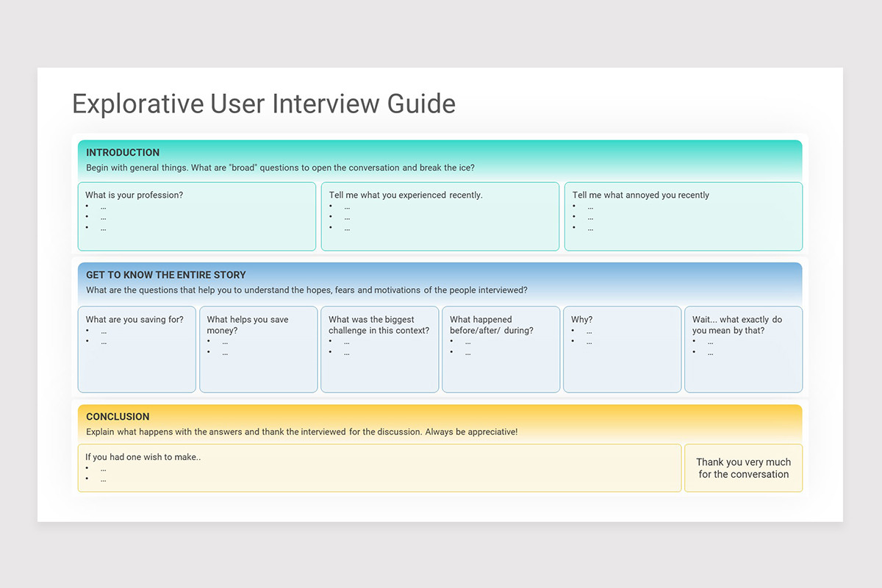Select the Explorative User Interview Guide title
882x588 pixels.
pos(264,104)
